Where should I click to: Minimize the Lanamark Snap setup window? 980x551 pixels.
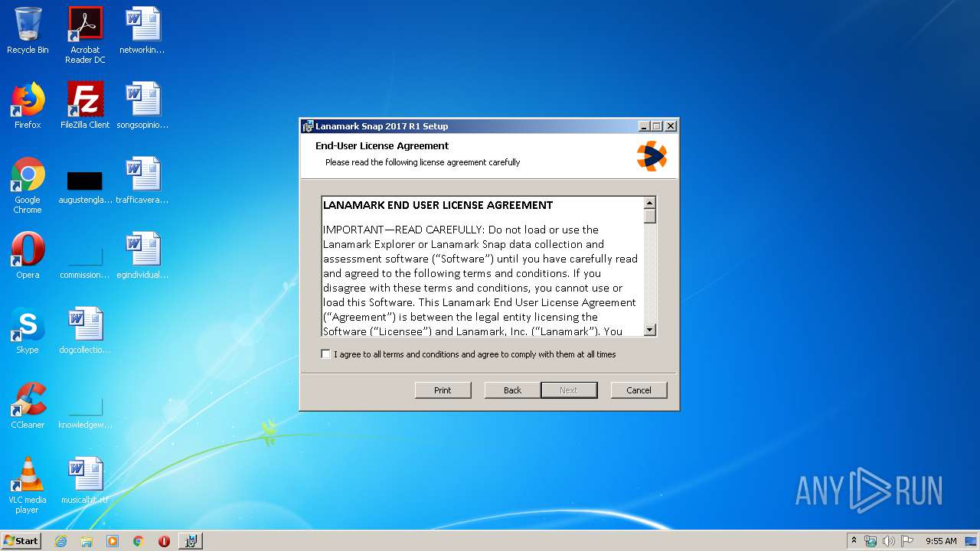point(644,126)
